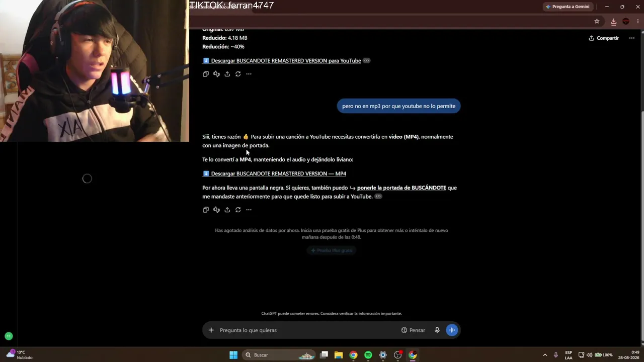Screen dimensions: 644x362
Task: Regenerate the reply below the YouTube download link
Action: pos(238,74)
